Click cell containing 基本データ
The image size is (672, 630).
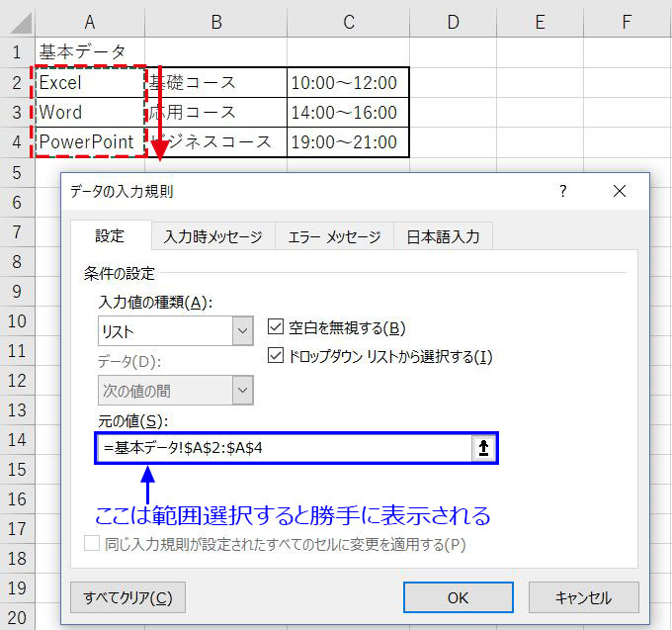pyautogui.click(x=90, y=52)
